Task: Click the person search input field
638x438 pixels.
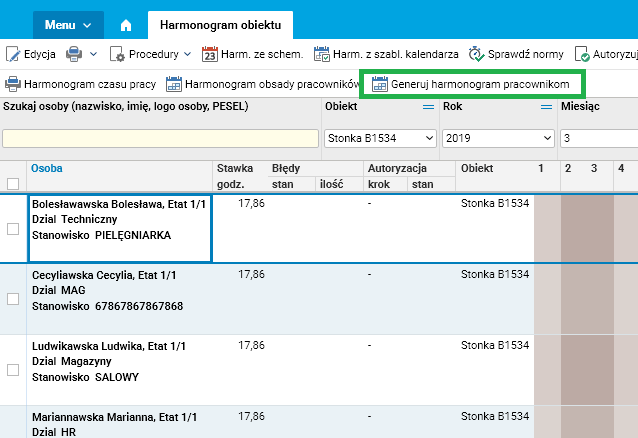Action: coord(159,138)
